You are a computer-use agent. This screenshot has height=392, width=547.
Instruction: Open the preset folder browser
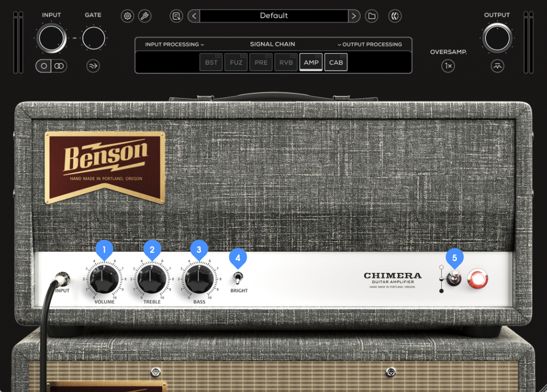(372, 16)
